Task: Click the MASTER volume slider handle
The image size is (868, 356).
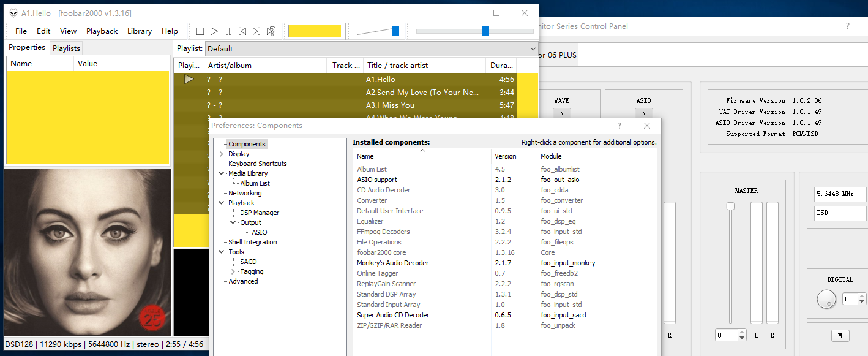Action: 730,206
